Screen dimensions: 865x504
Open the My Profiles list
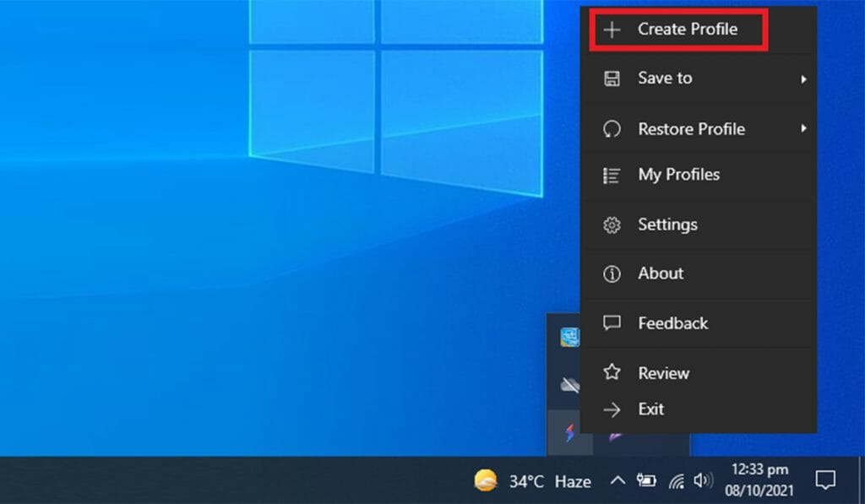tap(678, 175)
